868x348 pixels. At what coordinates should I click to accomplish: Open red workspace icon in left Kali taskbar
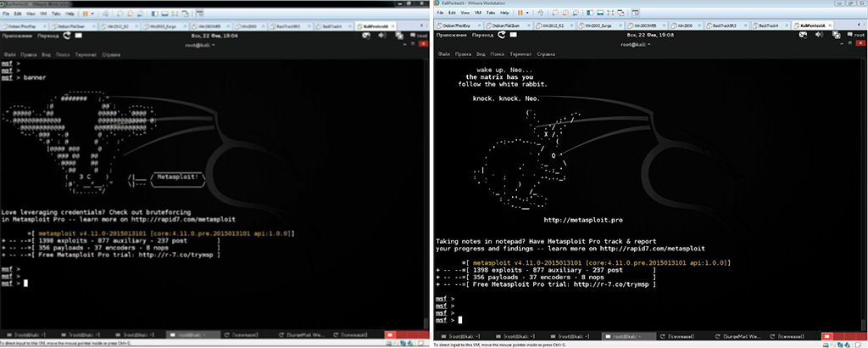click(x=390, y=334)
